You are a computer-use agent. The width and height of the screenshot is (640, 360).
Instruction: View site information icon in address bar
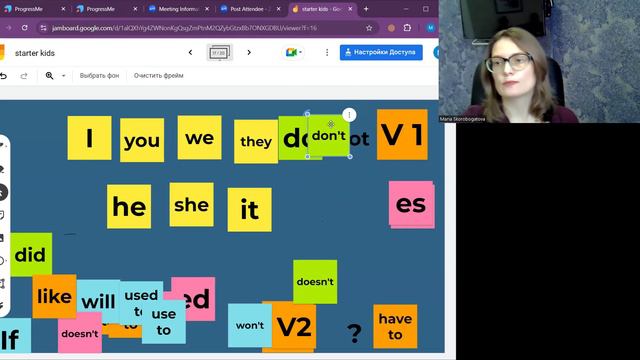(x=43, y=28)
